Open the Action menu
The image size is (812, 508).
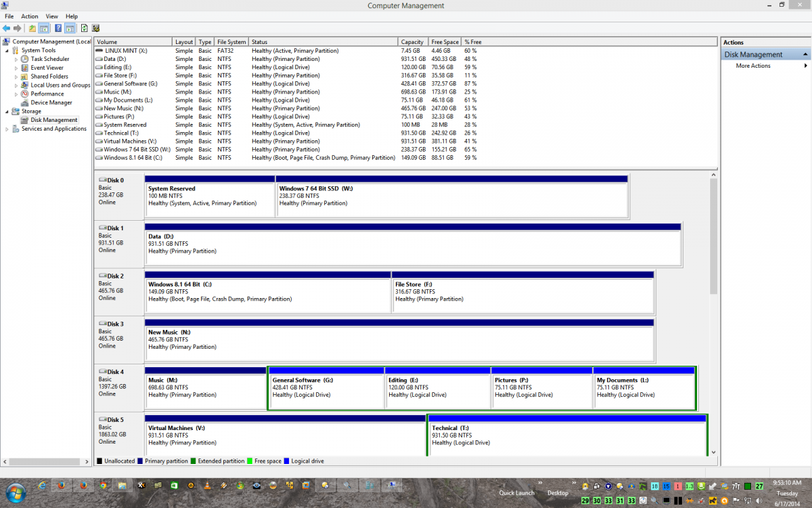tap(30, 16)
